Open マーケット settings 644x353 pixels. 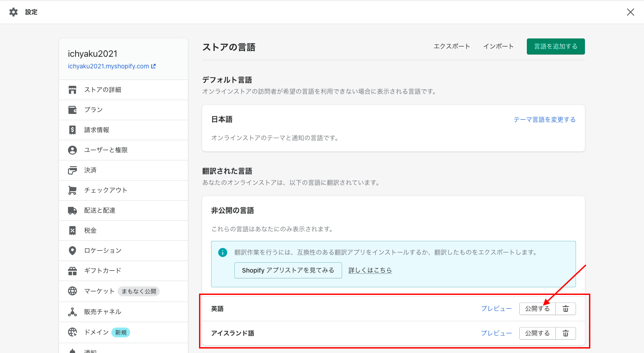(123, 291)
